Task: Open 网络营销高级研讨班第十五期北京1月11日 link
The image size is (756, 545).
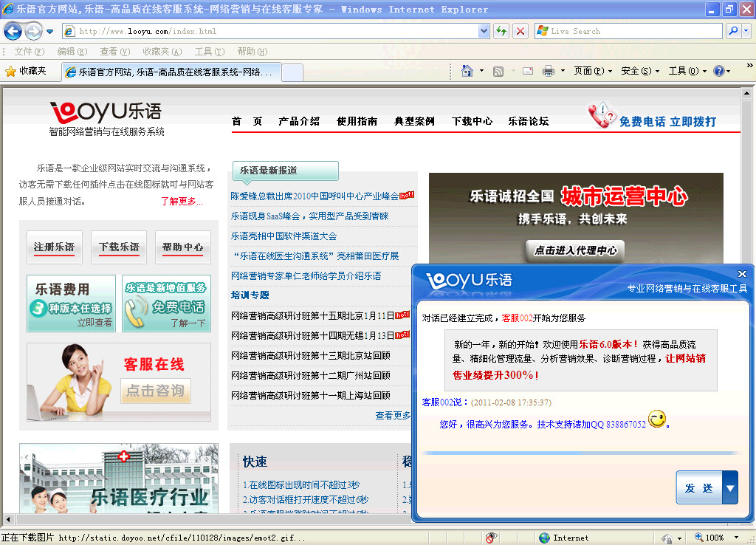Action: [x=312, y=316]
